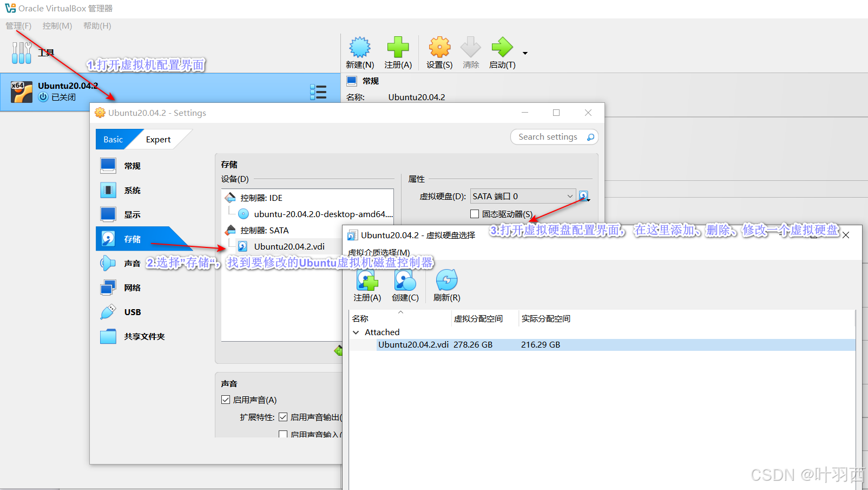Click the 注册(A) add disk icon in disk selector
The image size is (868, 490).
coord(367,280)
